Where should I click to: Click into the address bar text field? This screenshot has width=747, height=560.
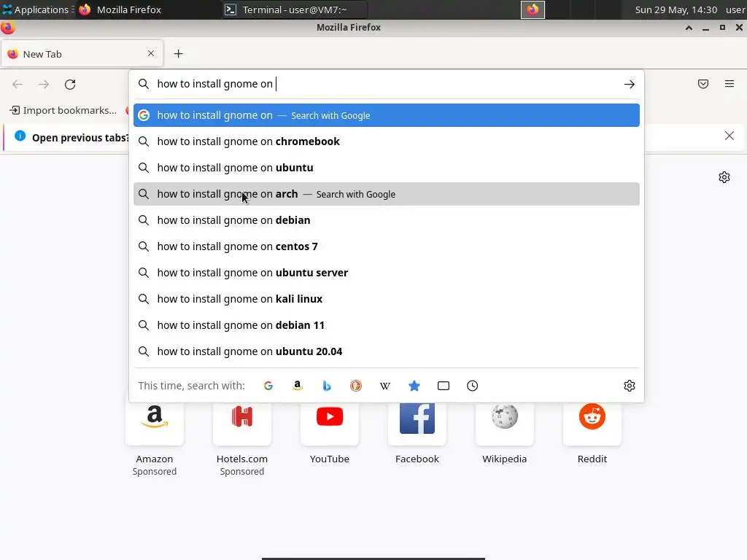click(386, 84)
